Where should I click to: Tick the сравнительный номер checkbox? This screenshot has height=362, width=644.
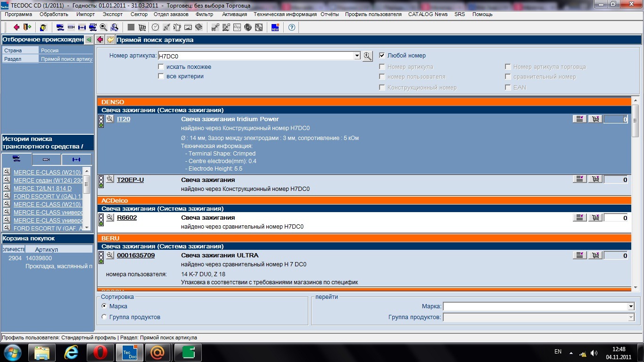[x=508, y=76]
